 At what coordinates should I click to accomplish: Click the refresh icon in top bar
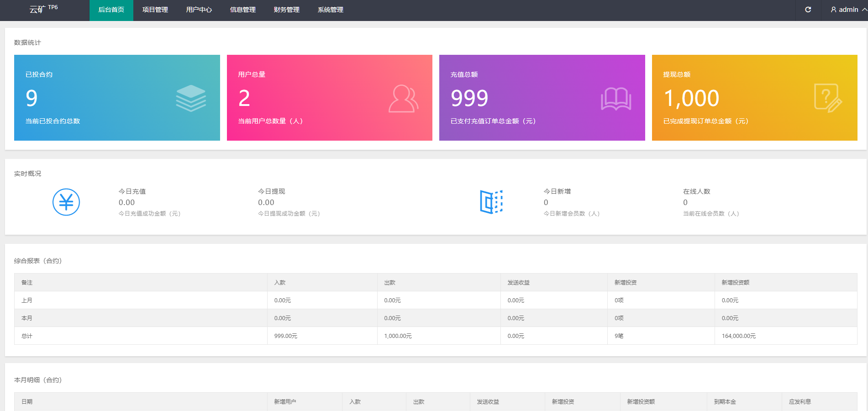coord(808,10)
